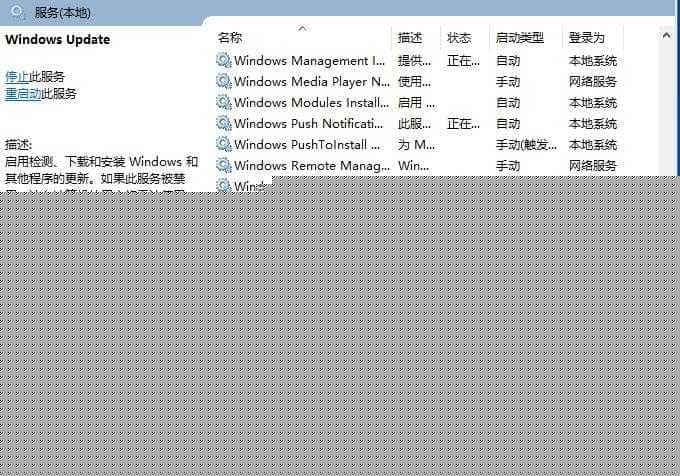This screenshot has height=476, width=680.
Task: Click the gear icon for Windows PushToInstall service
Action: click(224, 144)
